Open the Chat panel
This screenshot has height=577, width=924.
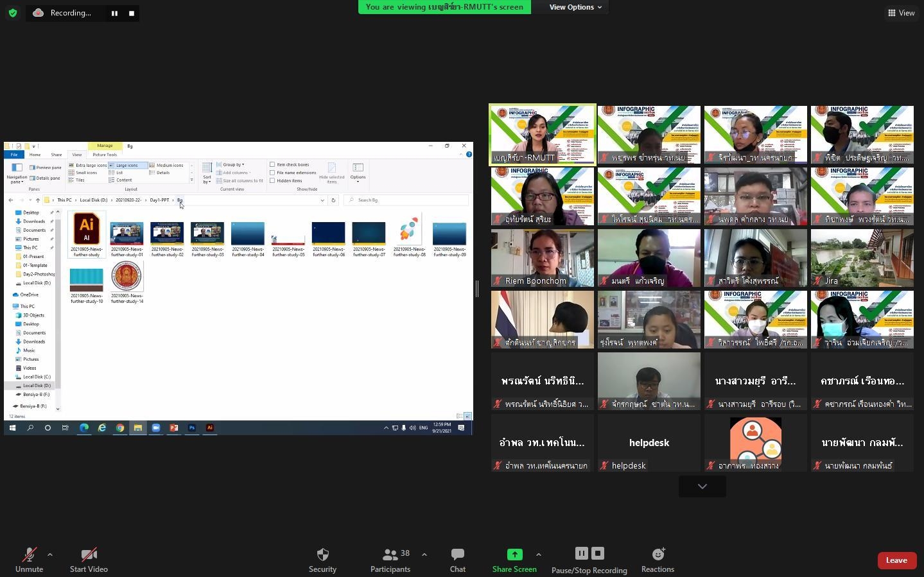click(x=458, y=560)
